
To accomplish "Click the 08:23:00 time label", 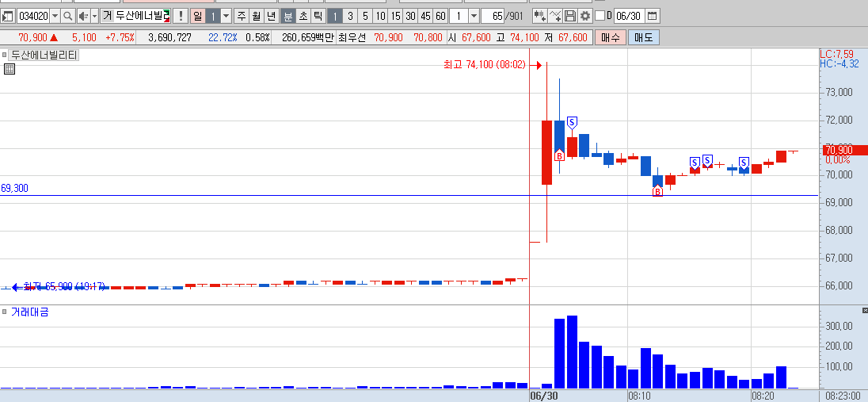I will 842,396.
